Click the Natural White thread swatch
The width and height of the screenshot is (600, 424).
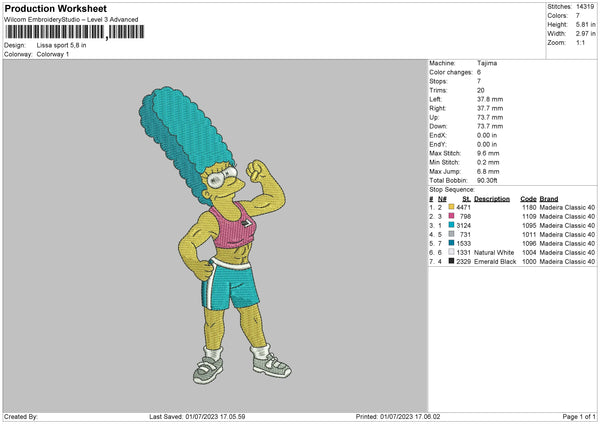coord(451,252)
